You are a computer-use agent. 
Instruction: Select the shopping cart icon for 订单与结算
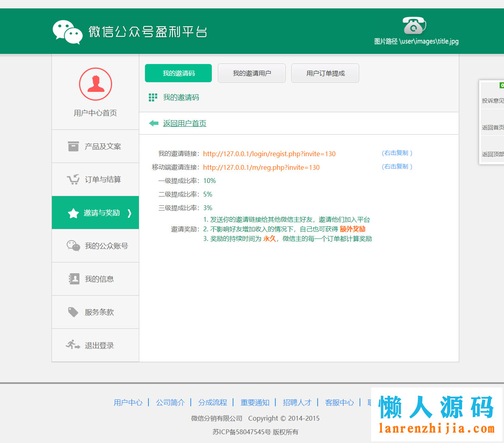[73, 179]
